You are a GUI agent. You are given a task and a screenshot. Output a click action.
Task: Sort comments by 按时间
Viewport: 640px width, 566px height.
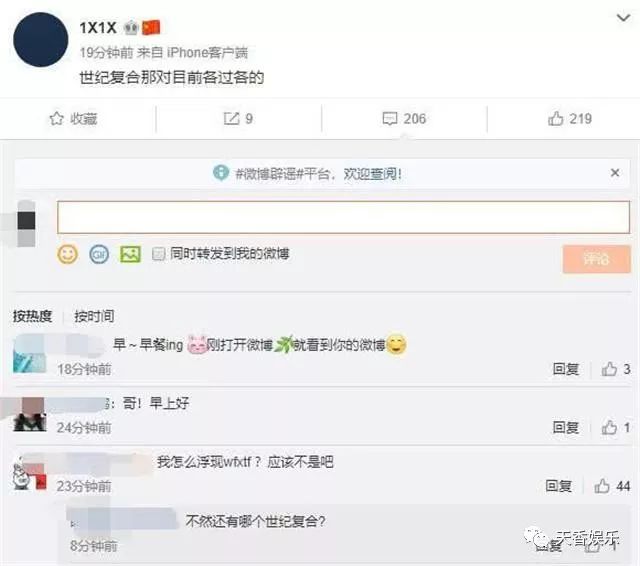[x=94, y=316]
